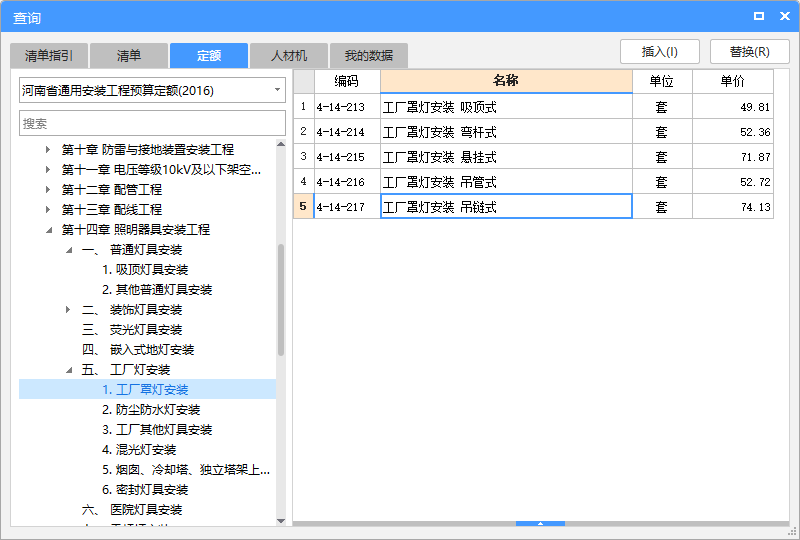This screenshot has height=540, width=800.
Task: Click the 单位 column header
Action: pos(662,81)
